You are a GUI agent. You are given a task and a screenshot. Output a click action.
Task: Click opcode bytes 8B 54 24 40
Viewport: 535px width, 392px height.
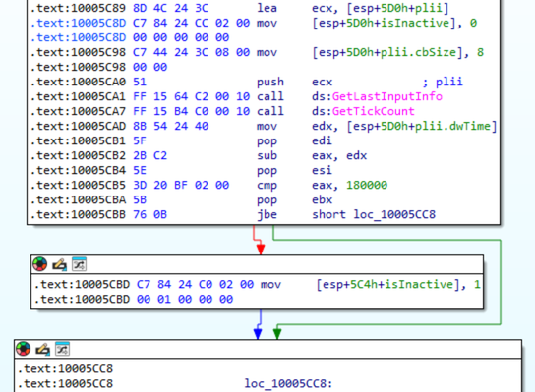pyautogui.click(x=170, y=126)
